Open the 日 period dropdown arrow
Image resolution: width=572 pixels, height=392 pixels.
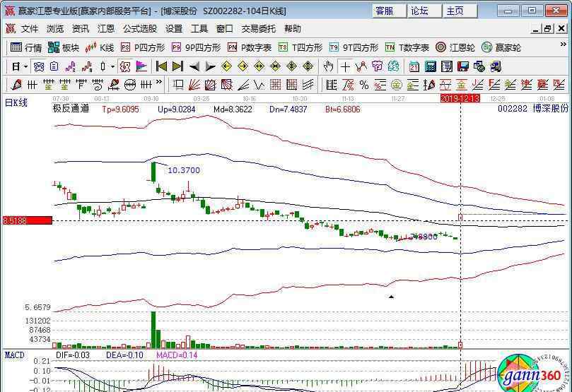[x=26, y=66]
